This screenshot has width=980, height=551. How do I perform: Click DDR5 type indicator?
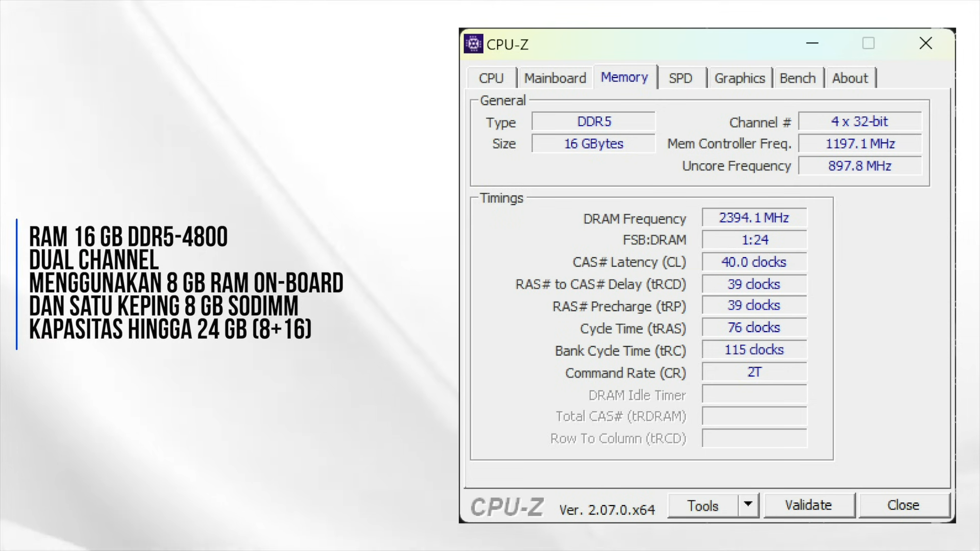coord(594,122)
